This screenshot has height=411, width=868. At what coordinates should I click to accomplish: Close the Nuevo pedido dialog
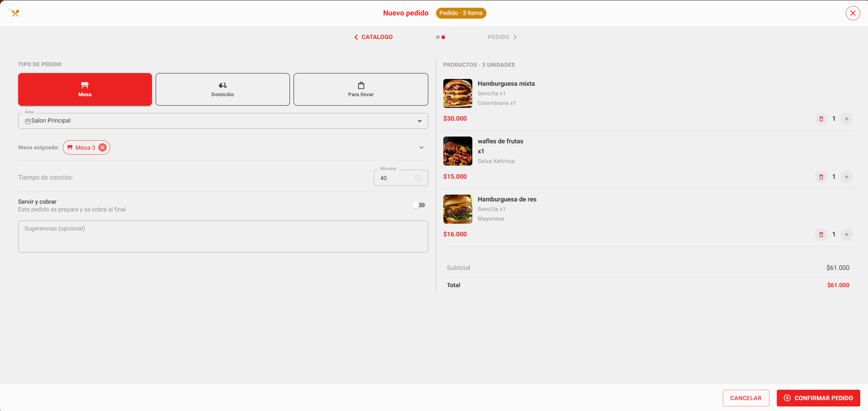coord(853,13)
